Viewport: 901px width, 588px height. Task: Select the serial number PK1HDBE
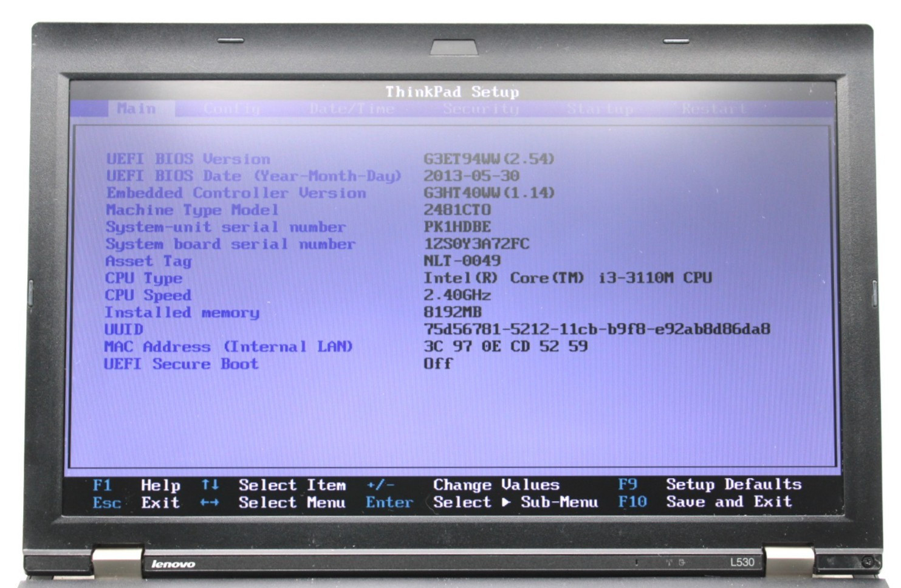(x=457, y=227)
